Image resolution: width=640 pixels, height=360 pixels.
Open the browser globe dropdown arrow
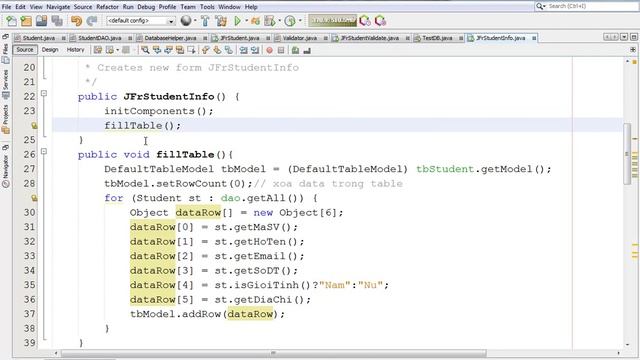tap(195, 21)
